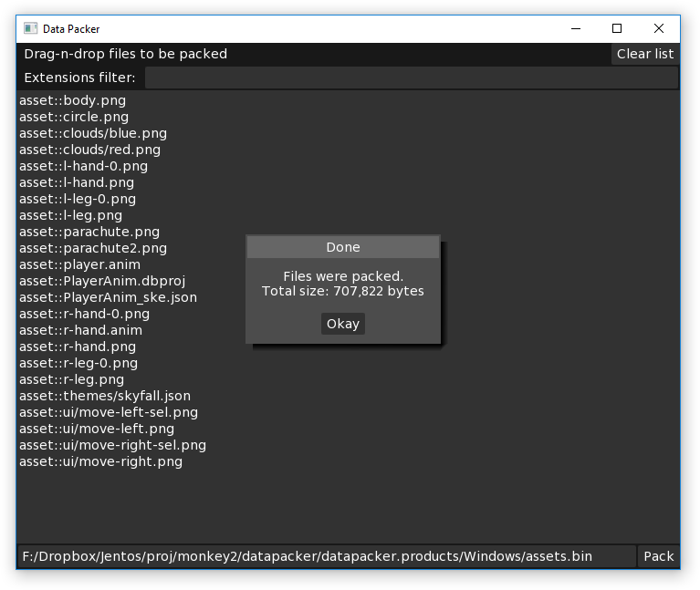Image resolution: width=700 pixels, height=590 pixels.
Task: Select asset::themes/skyfall.json entry
Action: (105, 396)
